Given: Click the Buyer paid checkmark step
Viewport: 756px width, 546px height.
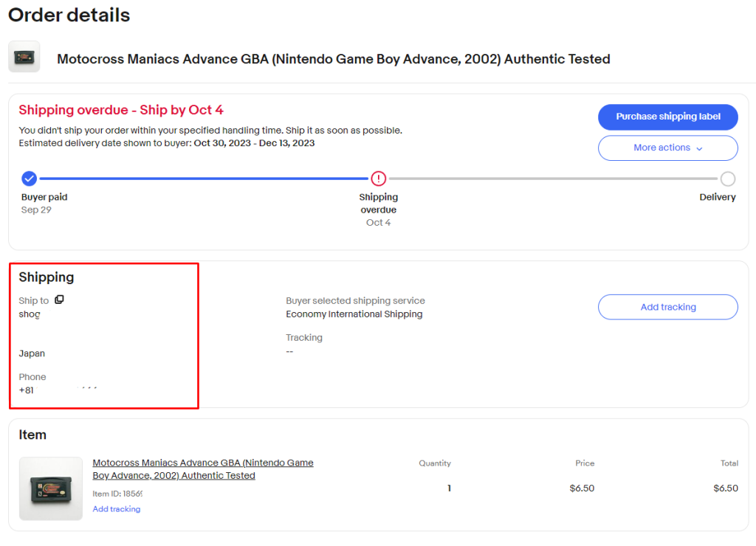Looking at the screenshot, I should pyautogui.click(x=30, y=179).
